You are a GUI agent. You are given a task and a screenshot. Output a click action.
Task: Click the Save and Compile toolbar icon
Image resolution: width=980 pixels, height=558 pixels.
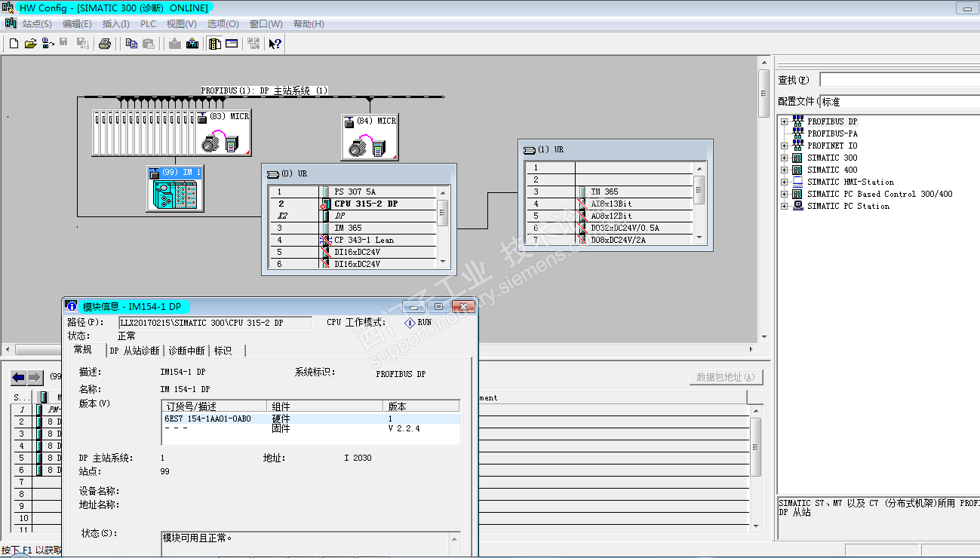click(x=82, y=44)
